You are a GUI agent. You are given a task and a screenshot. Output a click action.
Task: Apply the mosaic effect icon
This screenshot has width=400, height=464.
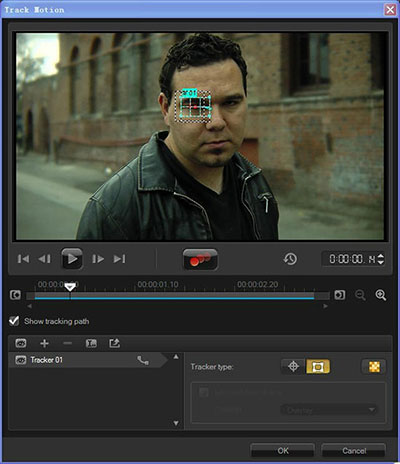374,367
